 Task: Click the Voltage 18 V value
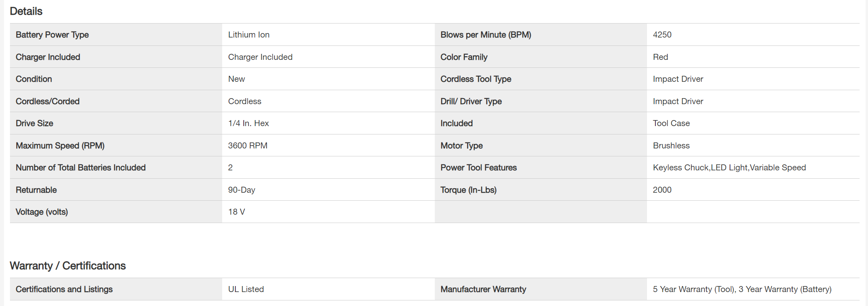[237, 212]
